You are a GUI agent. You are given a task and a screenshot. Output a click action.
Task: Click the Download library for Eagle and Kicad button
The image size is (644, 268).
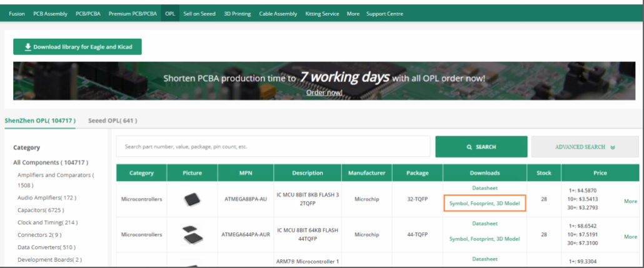pyautogui.click(x=78, y=47)
